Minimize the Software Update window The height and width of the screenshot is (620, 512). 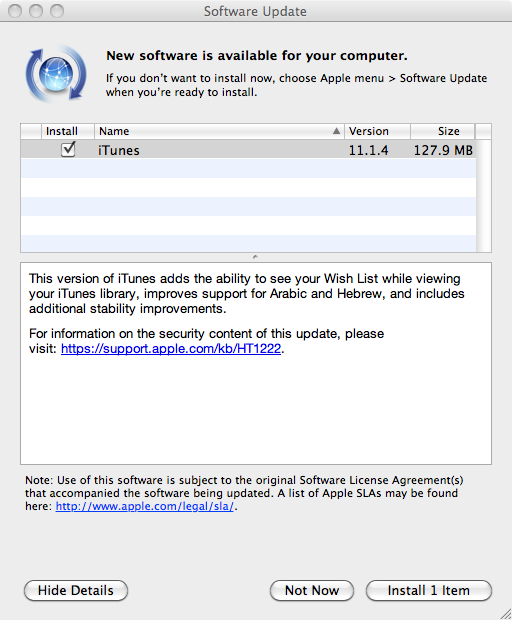[36, 11]
